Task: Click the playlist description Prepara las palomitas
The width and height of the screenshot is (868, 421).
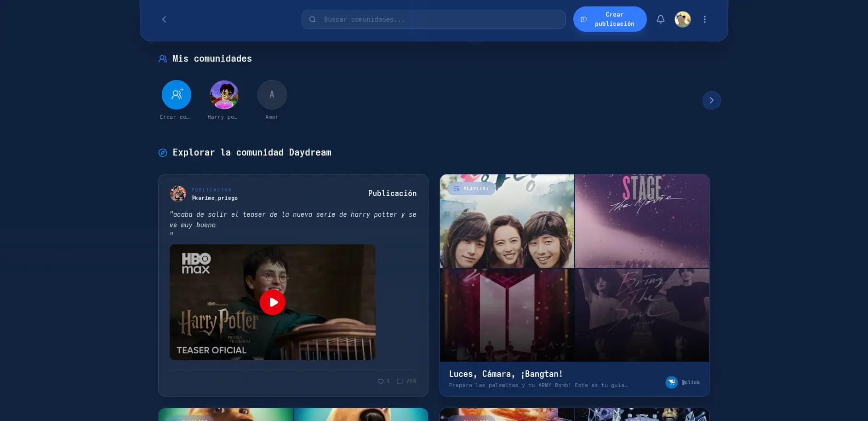Action: coord(538,385)
